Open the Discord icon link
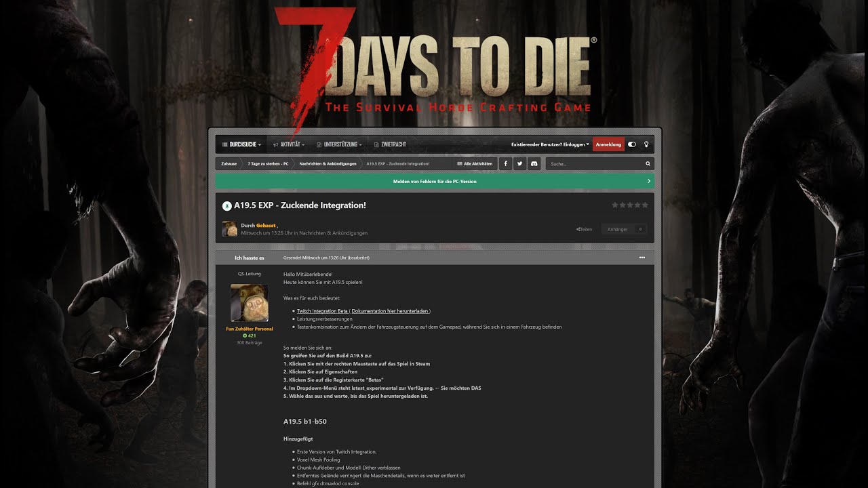 tap(534, 163)
